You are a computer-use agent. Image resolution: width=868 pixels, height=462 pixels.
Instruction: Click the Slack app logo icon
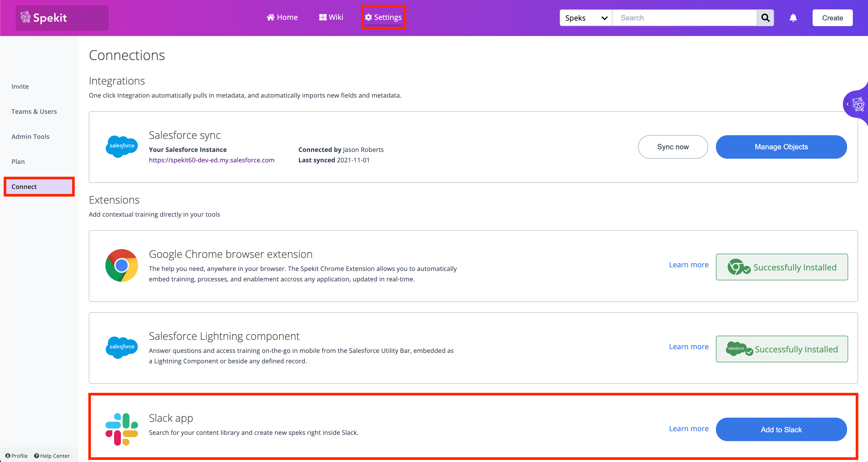click(122, 429)
